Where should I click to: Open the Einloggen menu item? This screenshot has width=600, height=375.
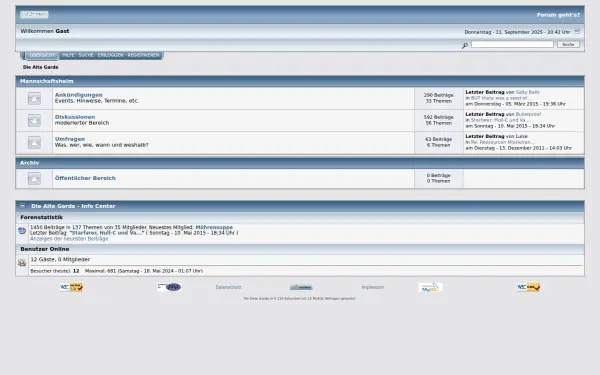pos(111,55)
